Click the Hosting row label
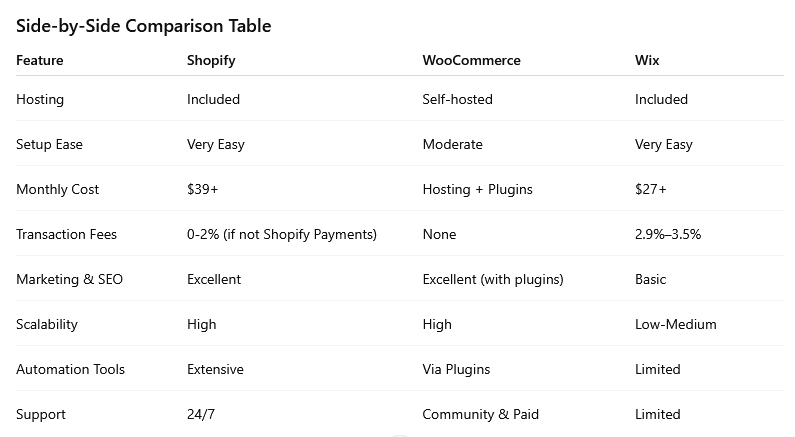This screenshot has height=437, width=795. (x=40, y=99)
